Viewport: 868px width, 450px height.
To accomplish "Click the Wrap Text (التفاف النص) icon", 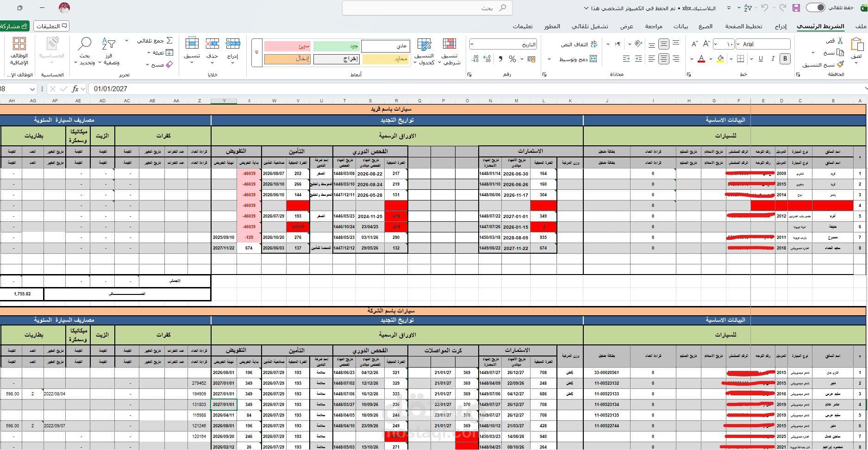I will (x=594, y=44).
